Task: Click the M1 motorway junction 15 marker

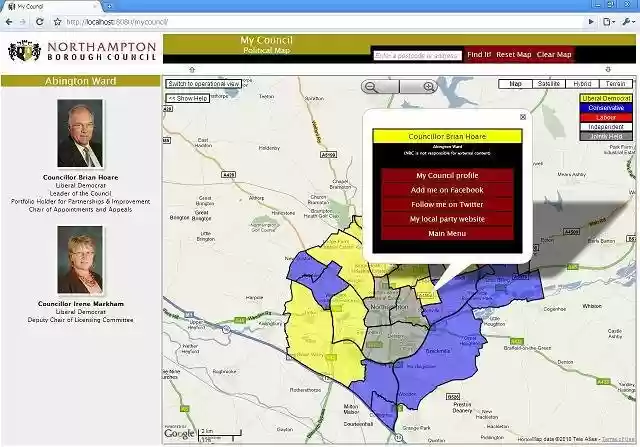Action: pyautogui.click(x=399, y=438)
